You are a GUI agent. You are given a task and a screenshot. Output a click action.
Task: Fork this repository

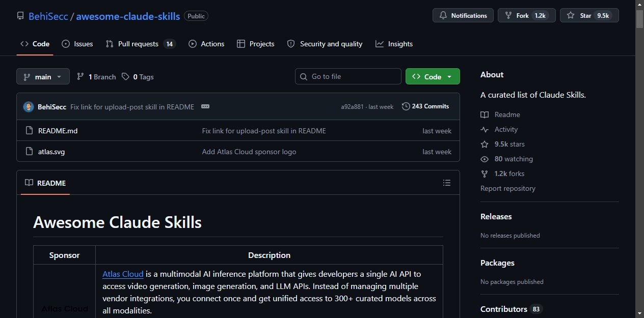click(x=527, y=16)
